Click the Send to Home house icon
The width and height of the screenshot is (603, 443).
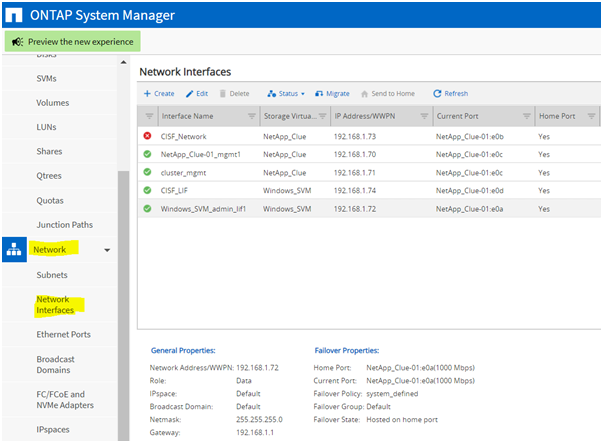point(365,94)
